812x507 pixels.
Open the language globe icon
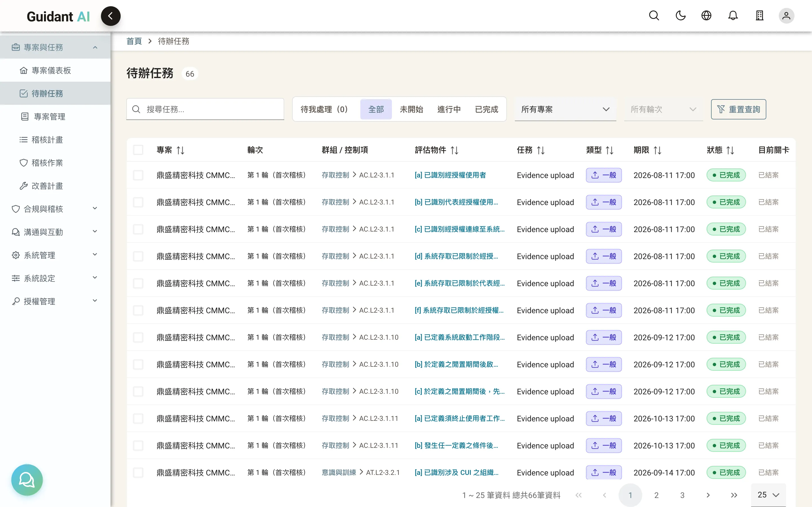click(706, 16)
